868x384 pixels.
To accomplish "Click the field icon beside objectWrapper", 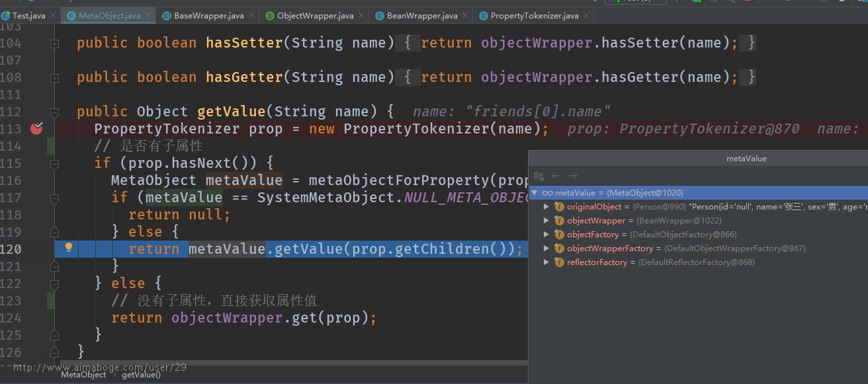I will pos(559,221).
